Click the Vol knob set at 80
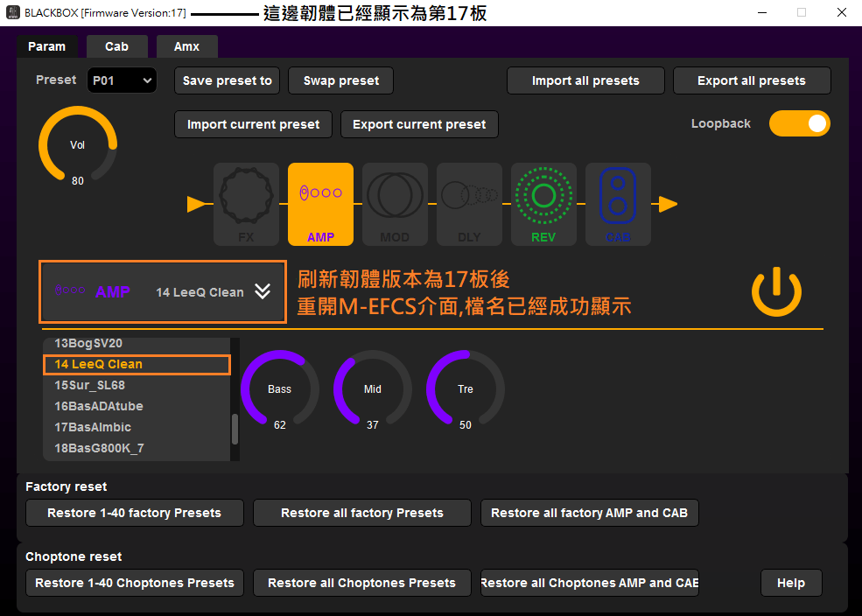 click(x=78, y=145)
